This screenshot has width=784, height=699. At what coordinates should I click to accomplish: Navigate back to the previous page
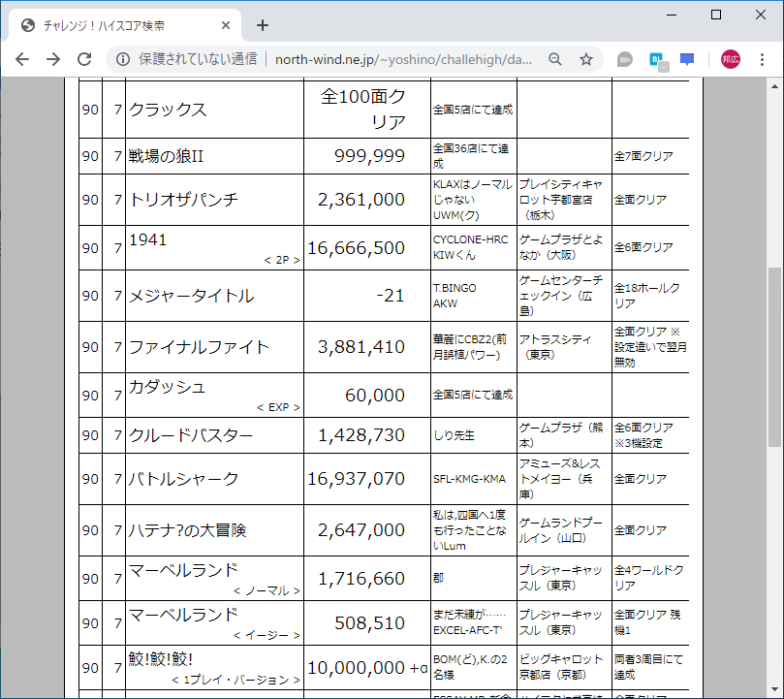pos(21,58)
